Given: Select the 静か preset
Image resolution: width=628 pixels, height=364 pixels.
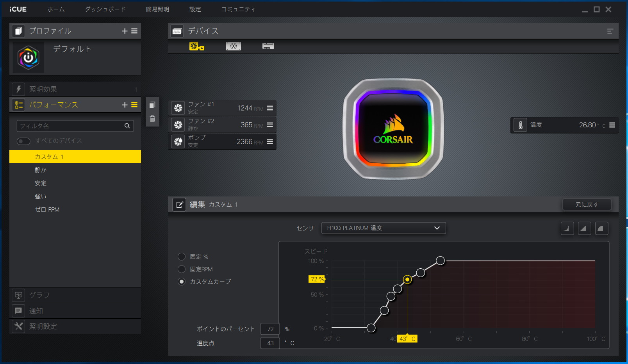Looking at the screenshot, I should click(x=75, y=170).
